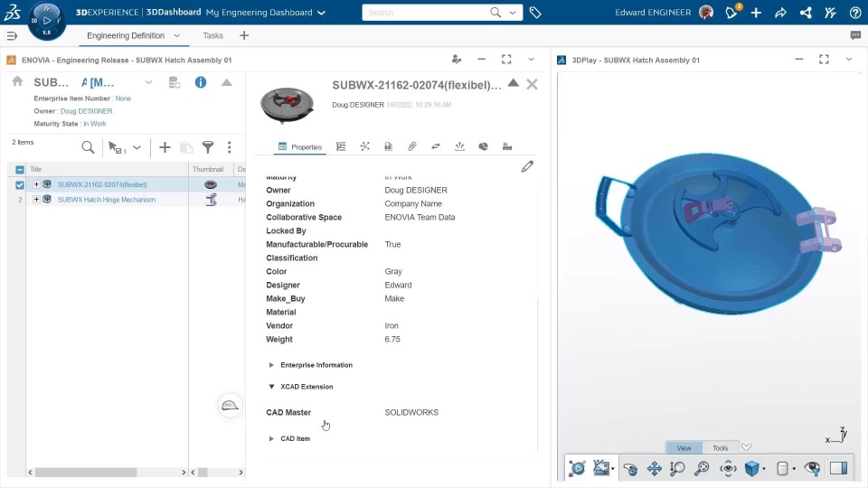Open the My Engineering Dashboard dropdown

(x=321, y=13)
